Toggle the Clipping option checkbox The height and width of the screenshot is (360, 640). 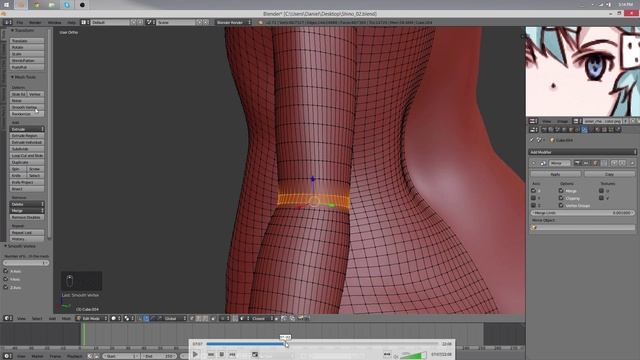tap(561, 198)
